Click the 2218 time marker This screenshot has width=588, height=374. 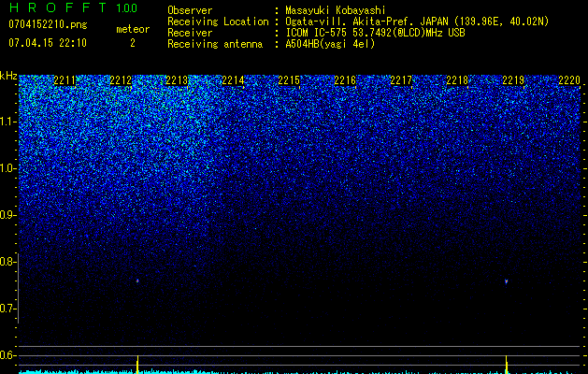(457, 80)
